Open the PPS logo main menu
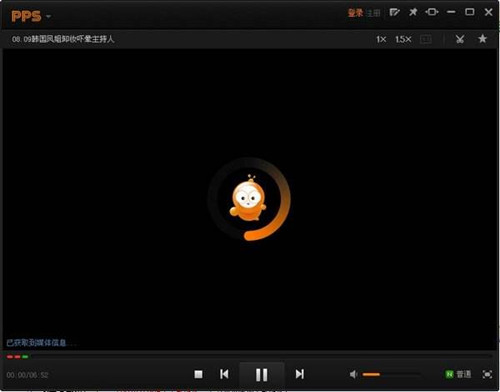The height and width of the screenshot is (392, 500). coord(30,16)
